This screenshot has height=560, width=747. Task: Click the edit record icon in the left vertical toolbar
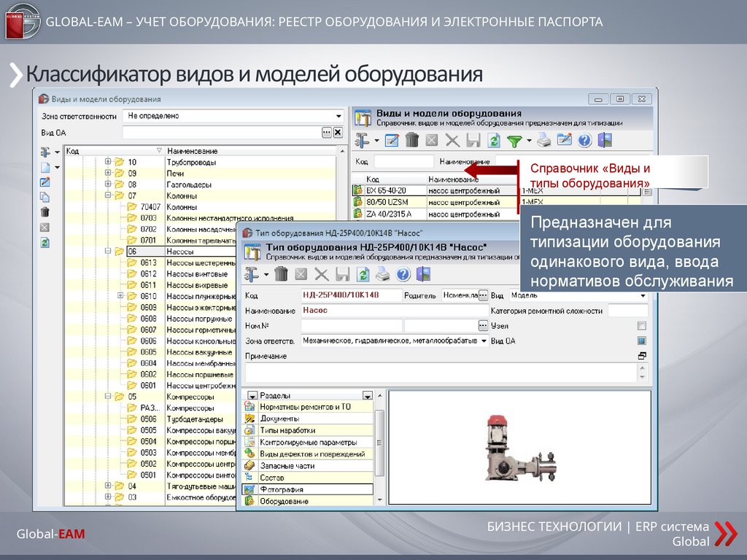44,182
